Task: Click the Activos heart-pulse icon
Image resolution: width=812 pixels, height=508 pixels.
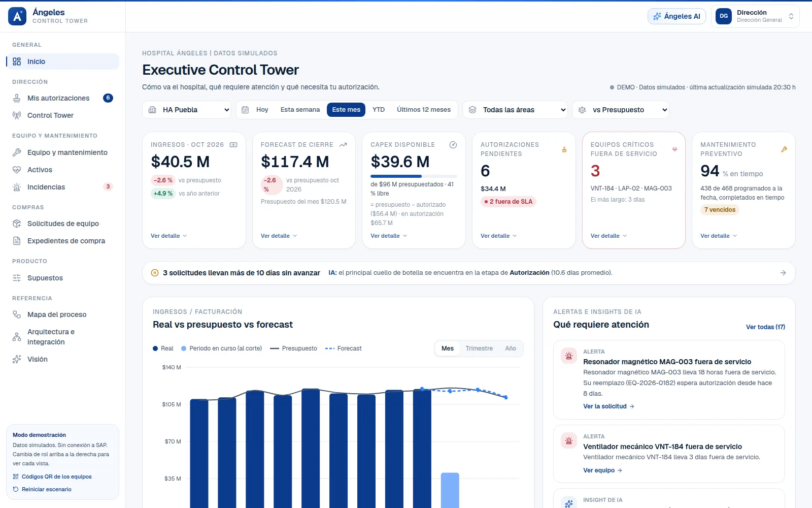Action: [x=17, y=170]
